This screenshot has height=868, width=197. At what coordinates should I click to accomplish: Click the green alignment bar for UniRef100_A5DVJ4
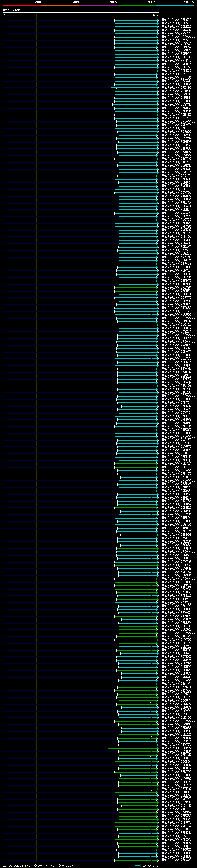136,467
